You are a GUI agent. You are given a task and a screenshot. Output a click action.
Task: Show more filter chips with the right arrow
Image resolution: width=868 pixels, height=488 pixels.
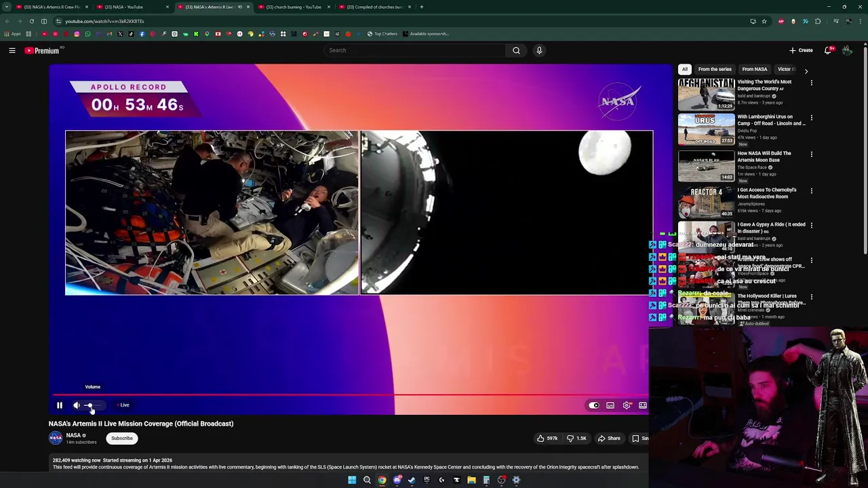tap(806, 70)
